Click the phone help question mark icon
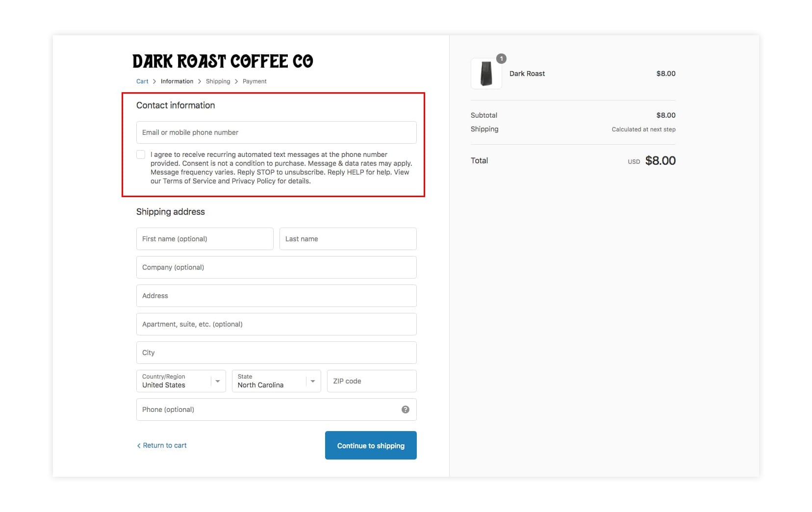 405,410
